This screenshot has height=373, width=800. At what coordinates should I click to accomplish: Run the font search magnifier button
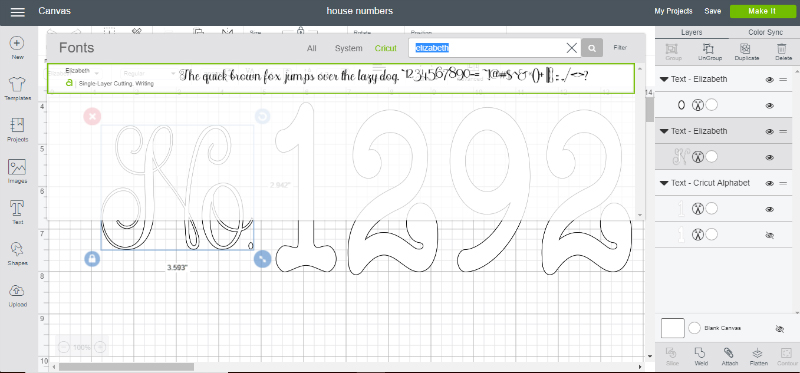click(592, 48)
